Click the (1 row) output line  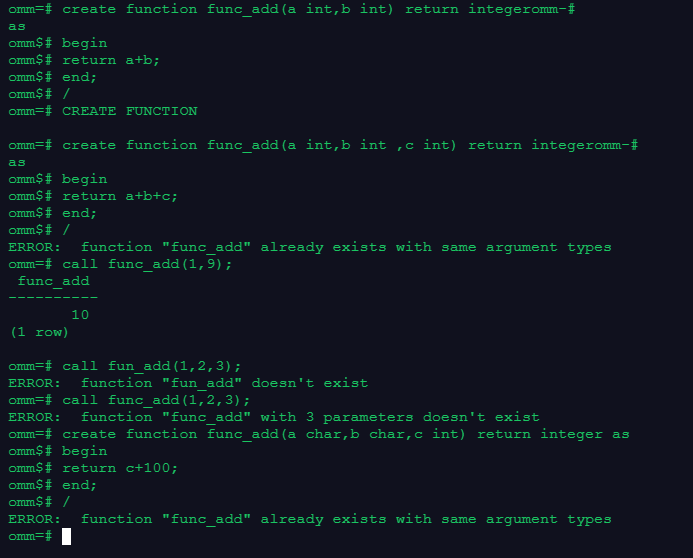(x=39, y=332)
